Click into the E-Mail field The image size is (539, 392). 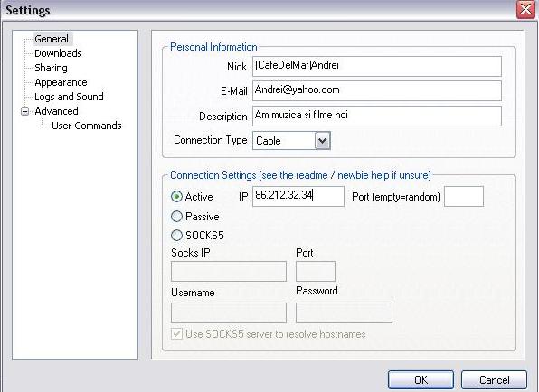377,91
